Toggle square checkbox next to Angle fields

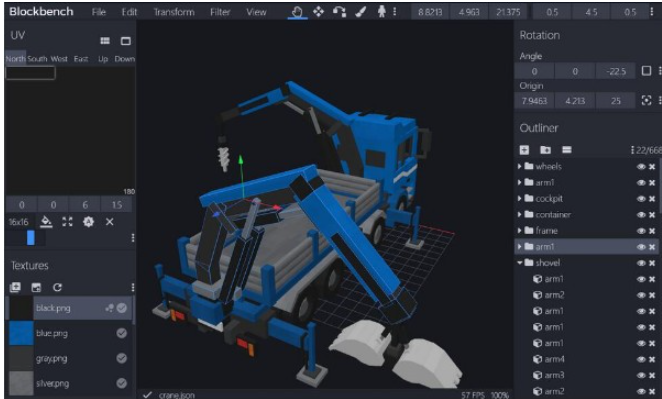pos(646,71)
